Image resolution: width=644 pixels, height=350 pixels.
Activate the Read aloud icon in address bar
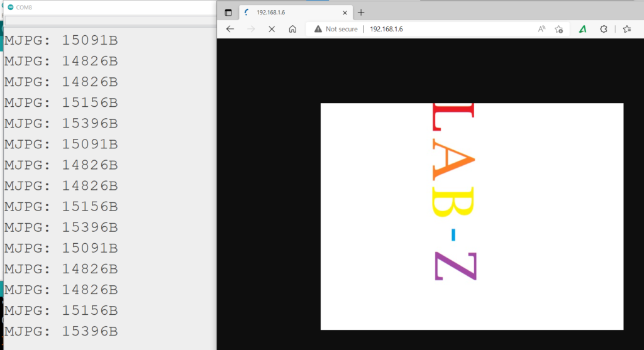(541, 29)
